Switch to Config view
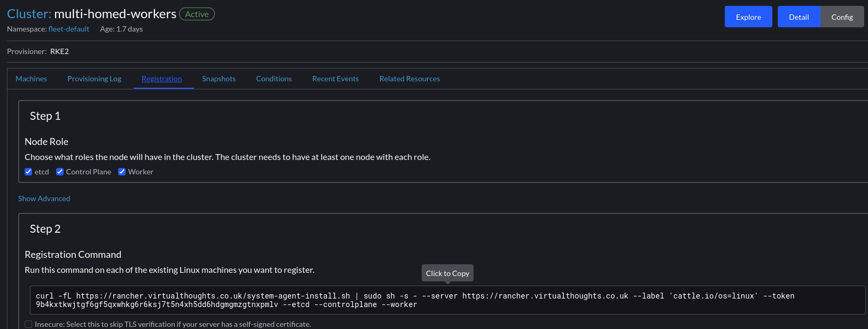Image resolution: width=868 pixels, height=329 pixels. (x=842, y=17)
